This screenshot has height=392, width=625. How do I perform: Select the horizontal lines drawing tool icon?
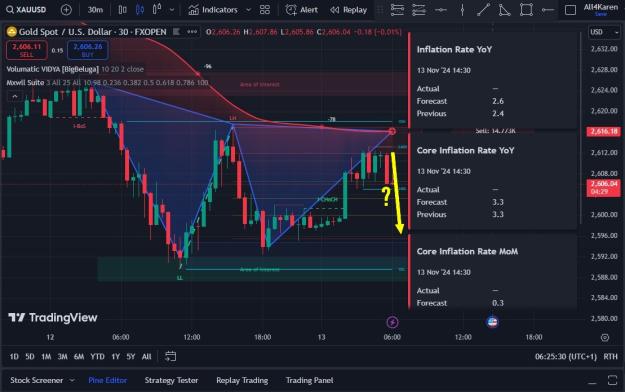click(397, 10)
